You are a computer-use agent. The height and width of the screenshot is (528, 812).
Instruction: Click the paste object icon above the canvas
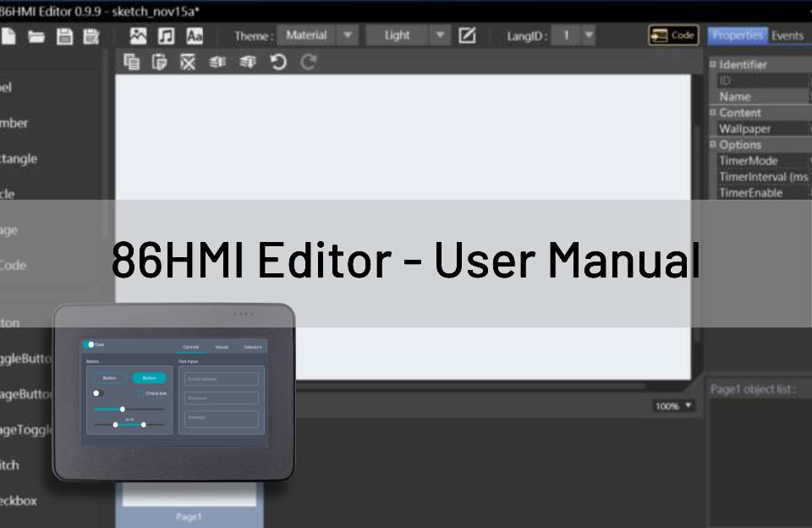[160, 62]
